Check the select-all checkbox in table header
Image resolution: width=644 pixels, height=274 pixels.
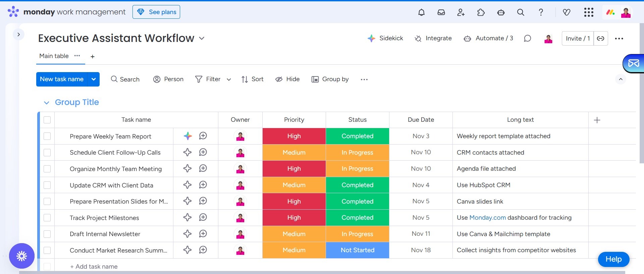(x=47, y=120)
